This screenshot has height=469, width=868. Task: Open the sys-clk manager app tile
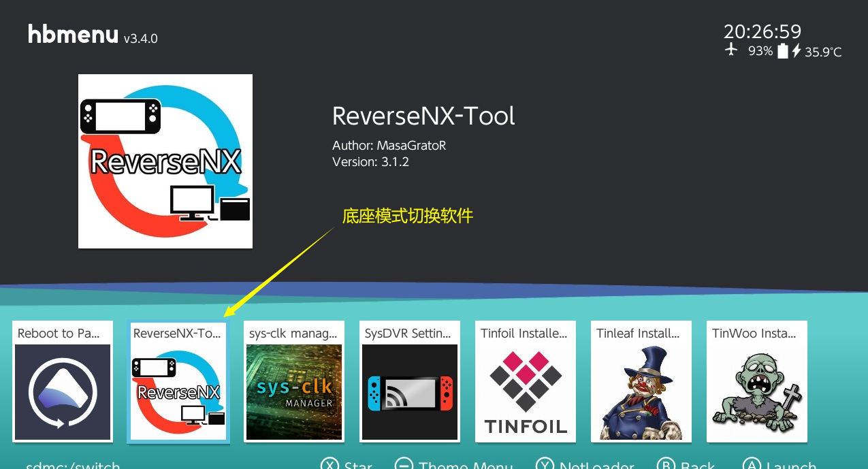294,381
